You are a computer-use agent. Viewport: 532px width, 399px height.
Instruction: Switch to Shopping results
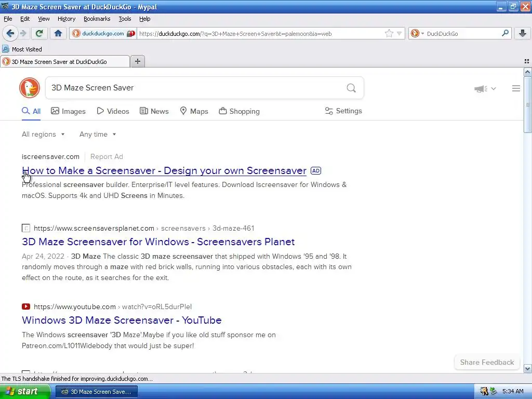[x=239, y=111]
